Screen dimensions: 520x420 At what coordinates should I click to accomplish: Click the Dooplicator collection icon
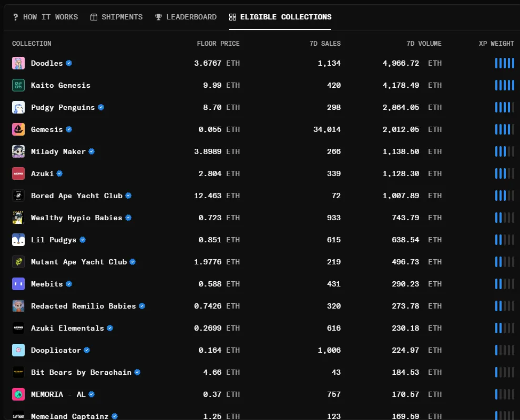point(18,350)
